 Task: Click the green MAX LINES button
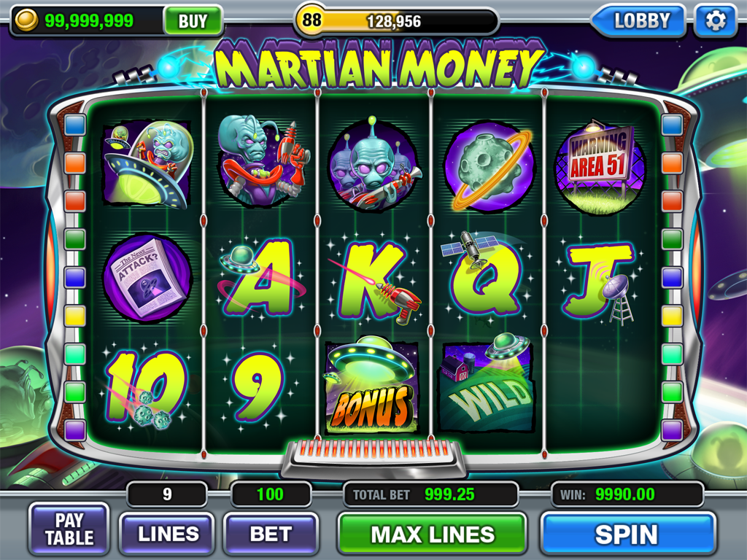432,534
